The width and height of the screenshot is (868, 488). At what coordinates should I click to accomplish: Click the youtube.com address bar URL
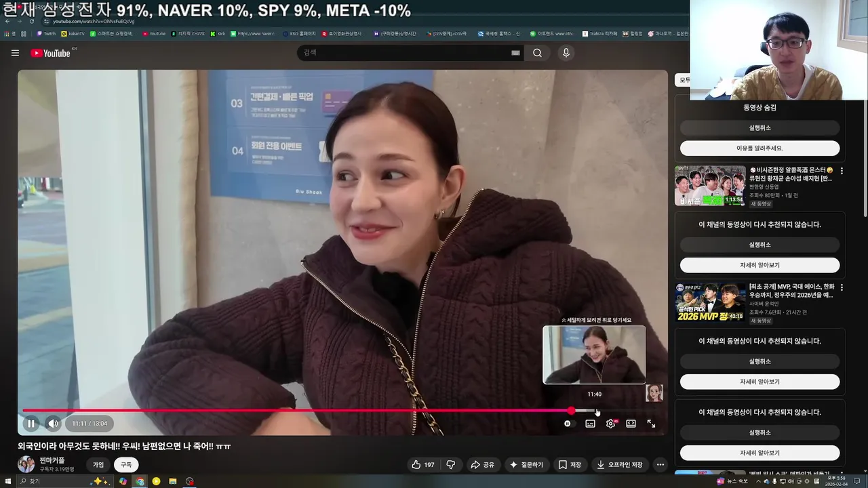94,21
